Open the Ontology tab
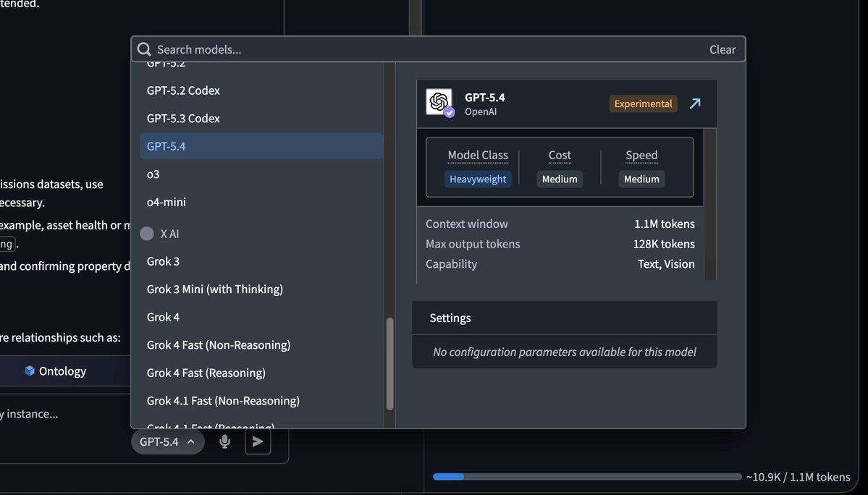868x495 pixels. coord(55,371)
